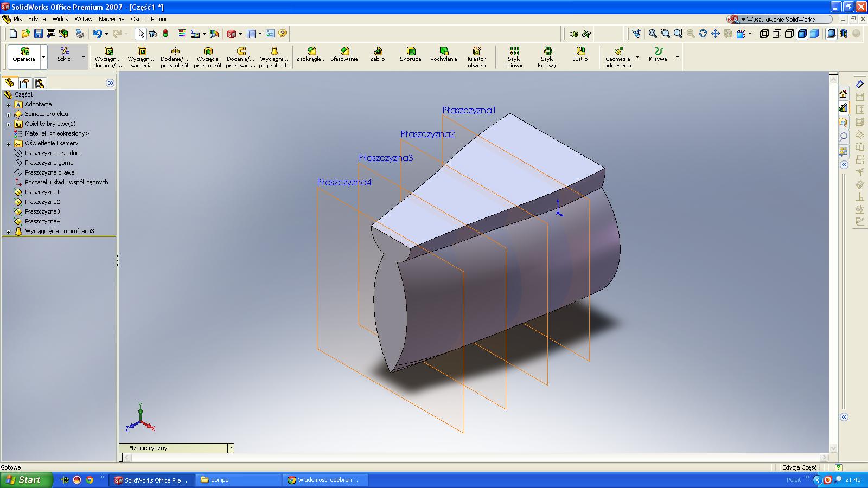Click the pan view arrows icon

coord(715,34)
